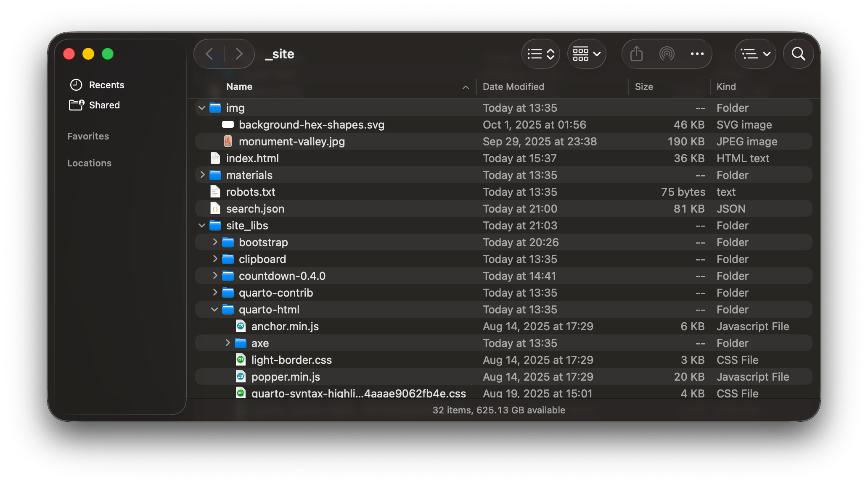This screenshot has width=868, height=484.
Task: Sort by Size column header
Action: [644, 87]
